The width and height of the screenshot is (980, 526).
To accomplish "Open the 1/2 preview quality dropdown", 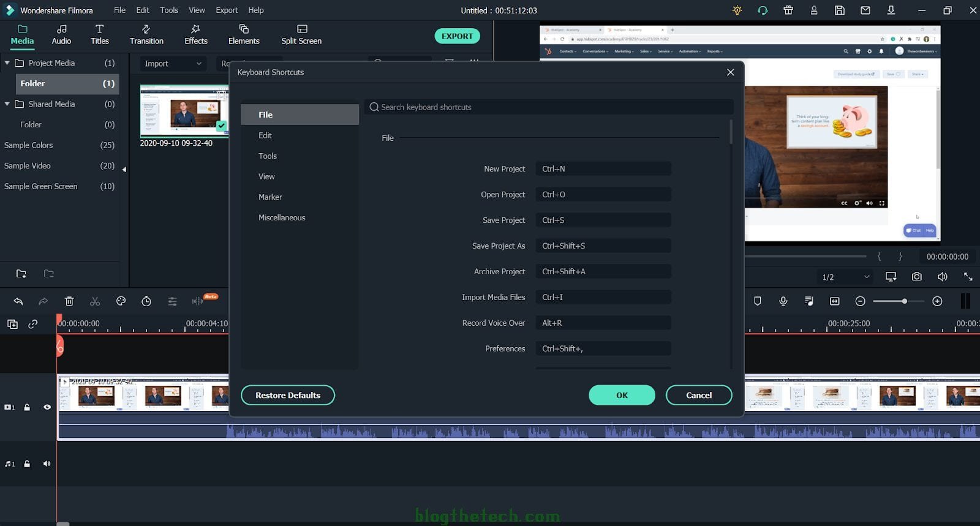I will pos(845,277).
